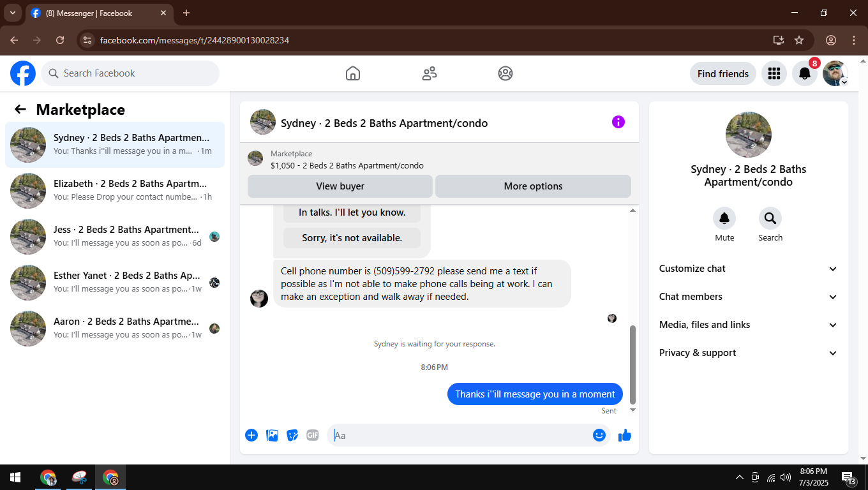Open the purple conversation information icon
Image resolution: width=868 pixels, height=490 pixels.
(618, 122)
